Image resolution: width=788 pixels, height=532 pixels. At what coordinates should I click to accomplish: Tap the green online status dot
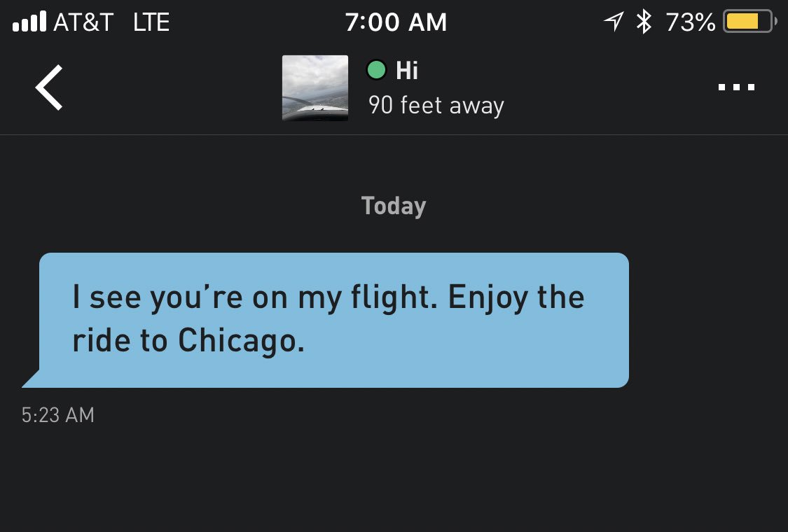(376, 70)
